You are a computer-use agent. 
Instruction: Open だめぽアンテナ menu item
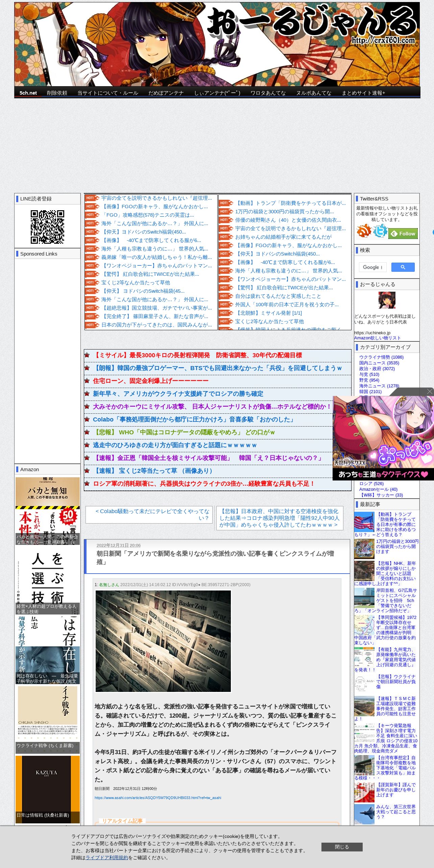166,93
